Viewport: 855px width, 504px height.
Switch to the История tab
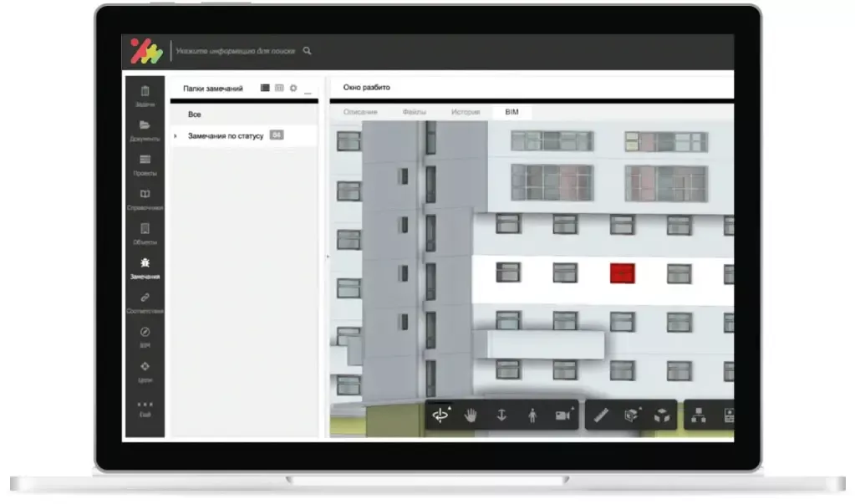[x=466, y=112]
